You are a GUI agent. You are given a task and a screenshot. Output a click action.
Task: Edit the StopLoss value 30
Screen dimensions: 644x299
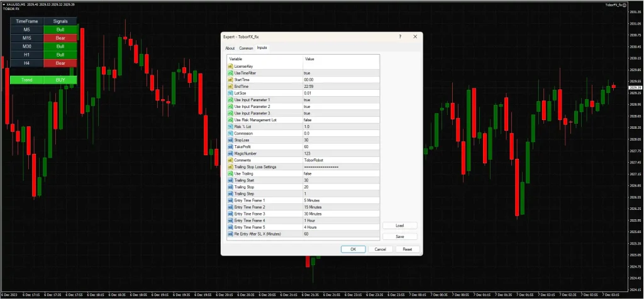[341, 140]
